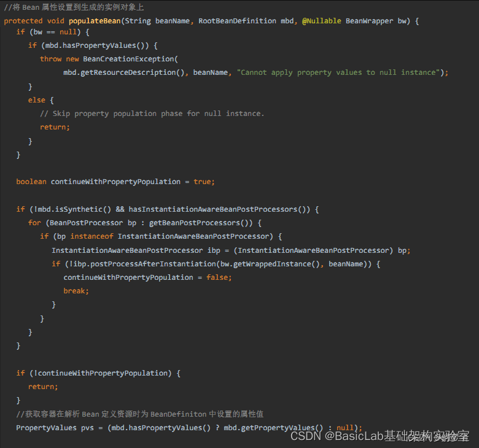Click the 'else {' line
Screen dimensions: 479x448
pyautogui.click(x=41, y=100)
